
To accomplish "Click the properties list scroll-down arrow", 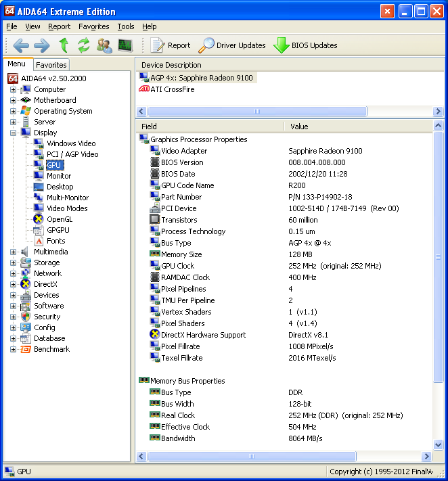I will pyautogui.click(x=438, y=444).
